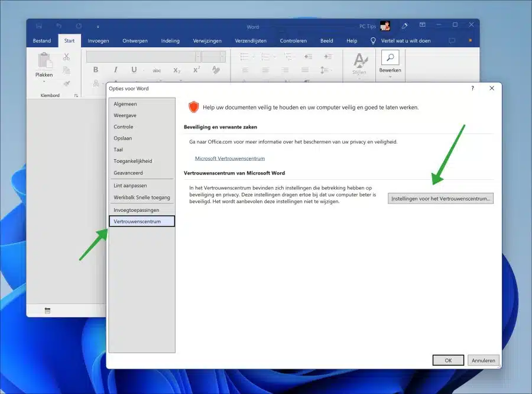Open Instellingen voor het Vertrouwenscentrum
This screenshot has height=394, width=532.
[440, 199]
